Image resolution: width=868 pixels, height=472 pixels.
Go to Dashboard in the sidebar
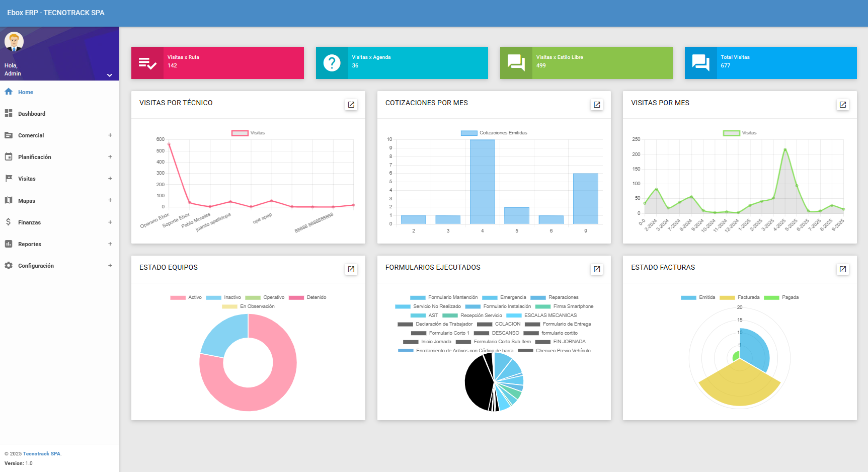click(x=32, y=114)
